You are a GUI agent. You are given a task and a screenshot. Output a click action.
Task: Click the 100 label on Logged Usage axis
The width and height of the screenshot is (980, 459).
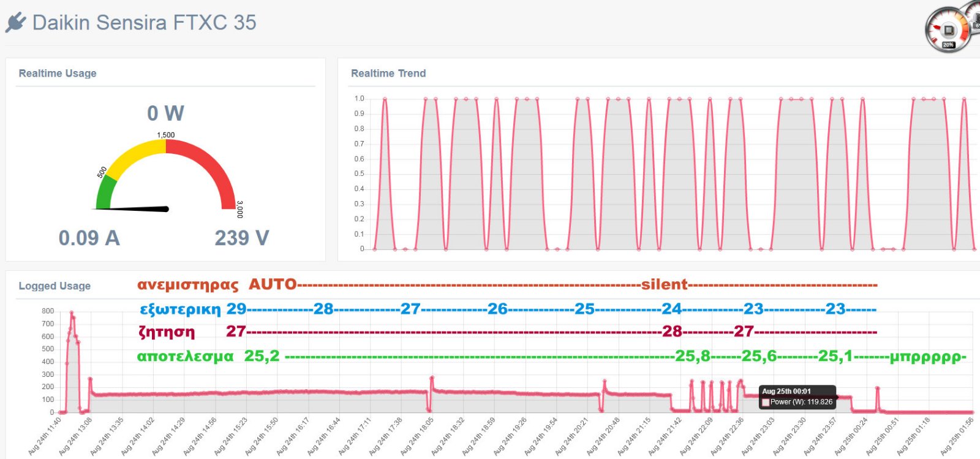(x=48, y=400)
